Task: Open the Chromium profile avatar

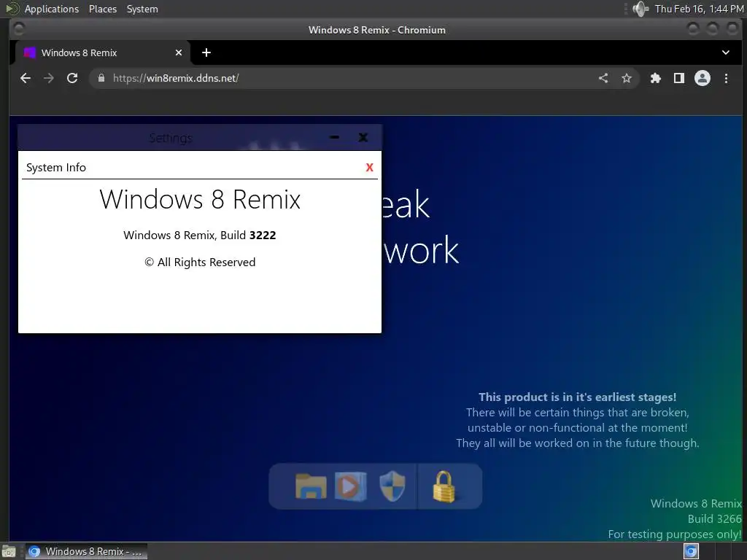Action: click(x=703, y=78)
